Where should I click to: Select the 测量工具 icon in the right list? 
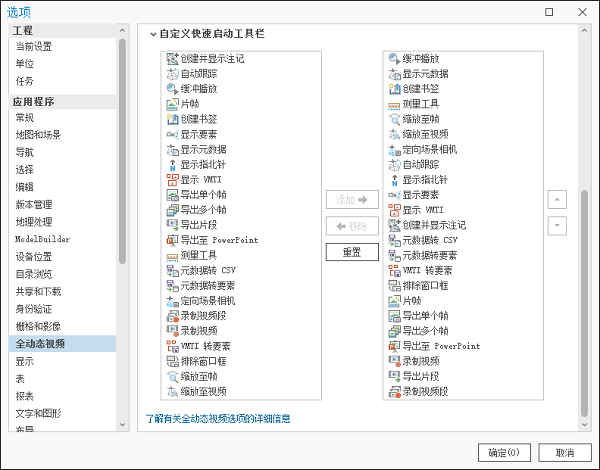(x=394, y=104)
